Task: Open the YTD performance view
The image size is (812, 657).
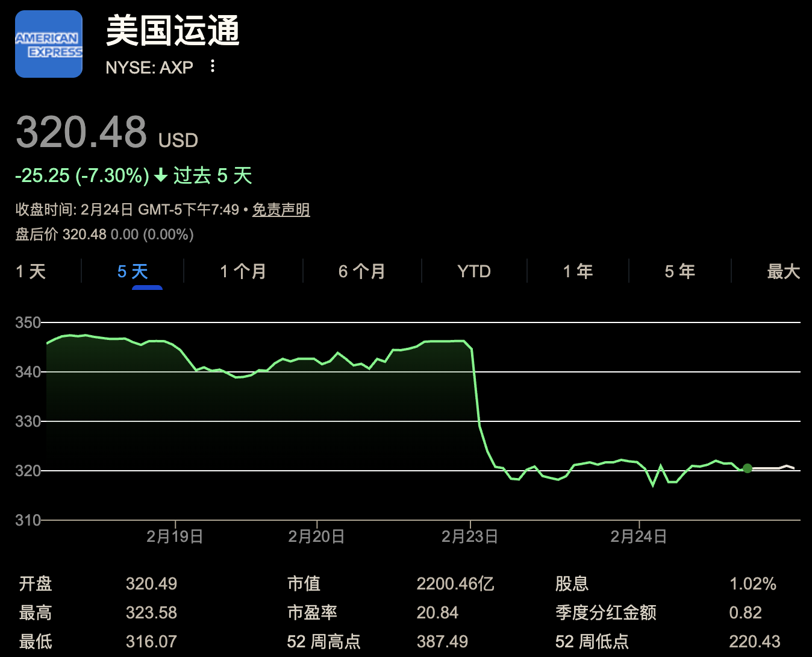Action: (x=473, y=271)
